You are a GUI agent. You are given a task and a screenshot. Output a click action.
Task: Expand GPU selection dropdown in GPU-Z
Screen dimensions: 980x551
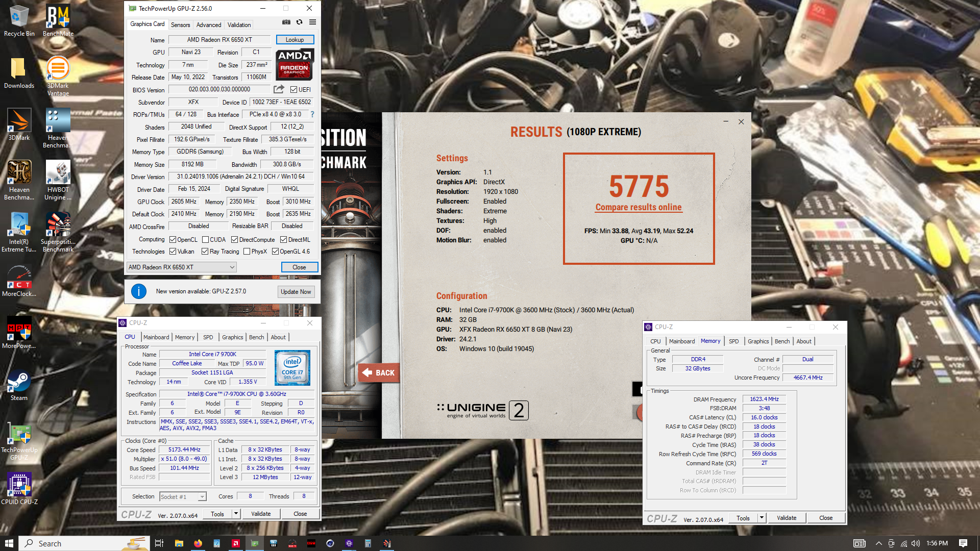[181, 267]
